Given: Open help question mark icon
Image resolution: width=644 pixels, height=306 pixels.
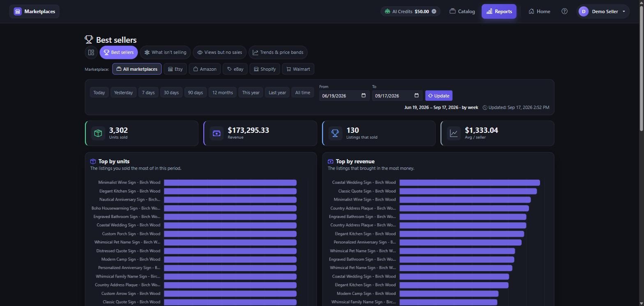Looking at the screenshot, I should (x=564, y=12).
